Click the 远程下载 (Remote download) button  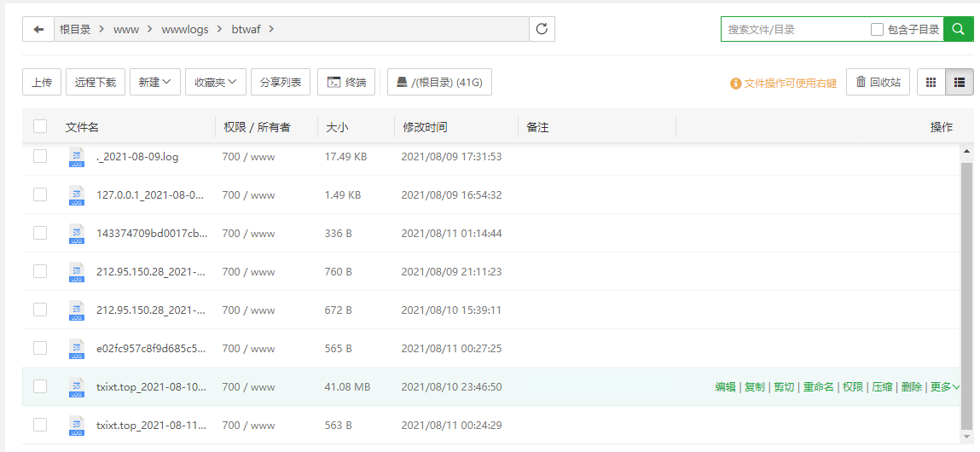tap(96, 82)
